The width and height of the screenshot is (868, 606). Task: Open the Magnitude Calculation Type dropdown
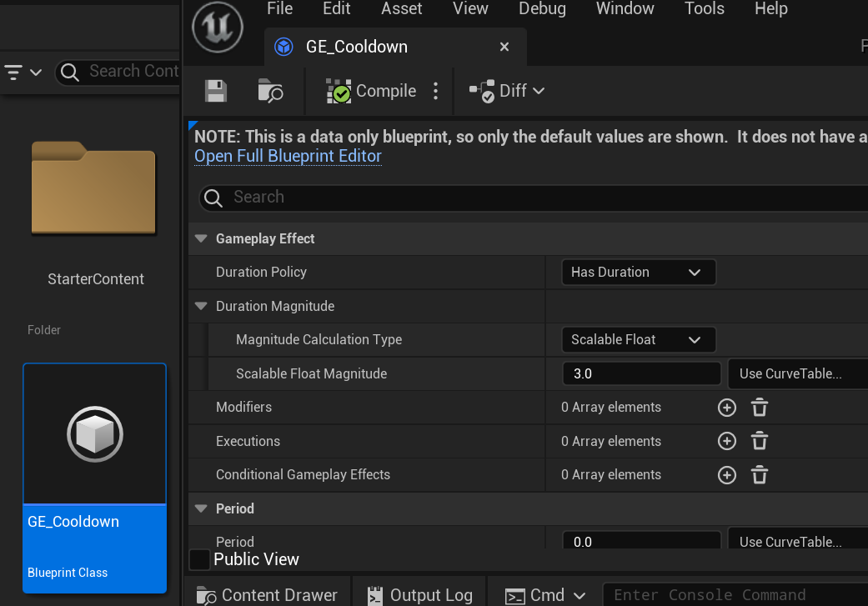pyautogui.click(x=638, y=339)
